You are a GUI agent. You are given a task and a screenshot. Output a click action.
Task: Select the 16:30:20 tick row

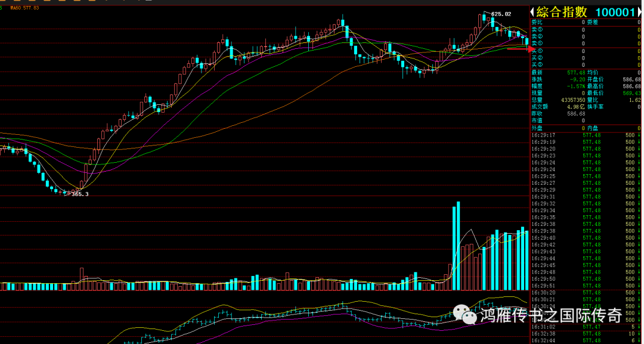tap(586, 293)
